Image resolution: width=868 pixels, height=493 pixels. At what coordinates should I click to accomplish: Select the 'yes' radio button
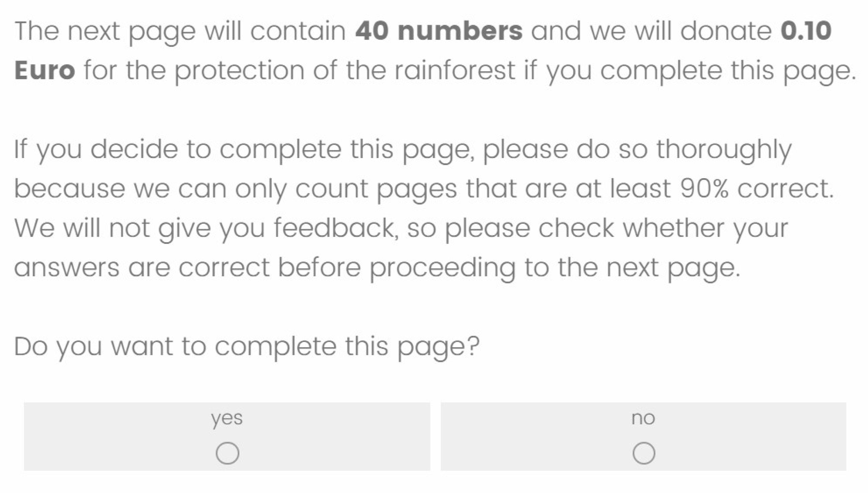point(227,453)
